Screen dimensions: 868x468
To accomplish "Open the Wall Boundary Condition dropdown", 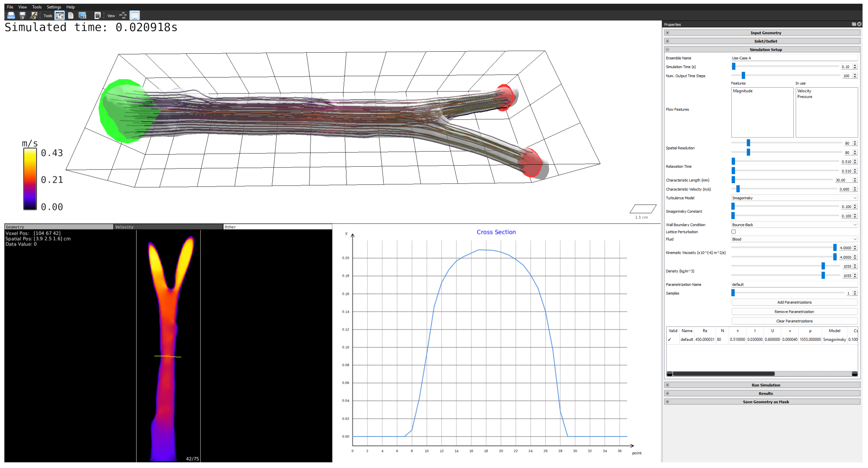I will tap(794, 225).
